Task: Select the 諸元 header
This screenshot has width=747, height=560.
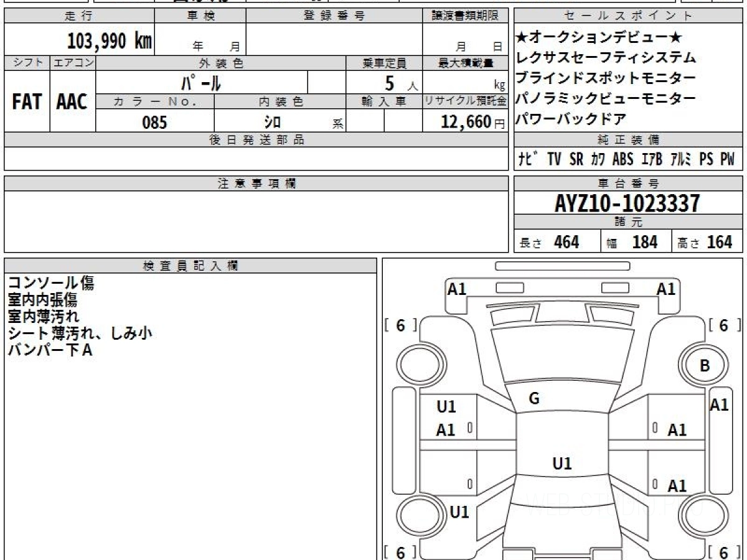Action: (629, 222)
